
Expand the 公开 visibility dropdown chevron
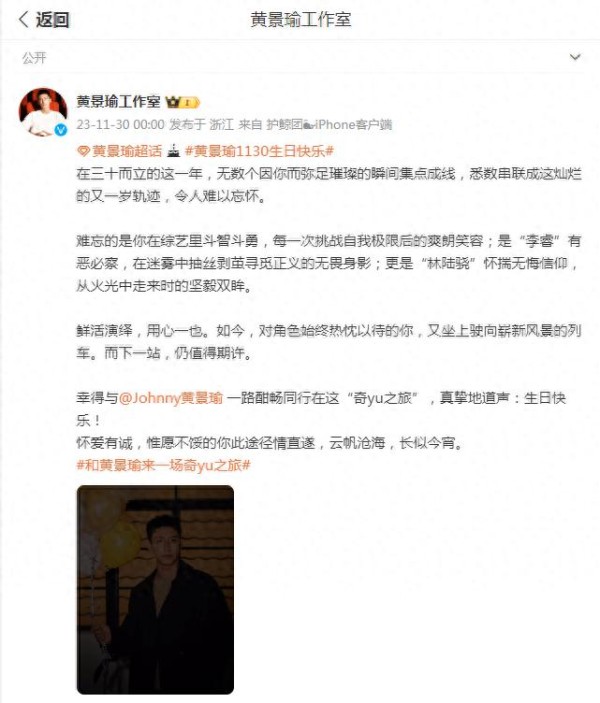575,57
